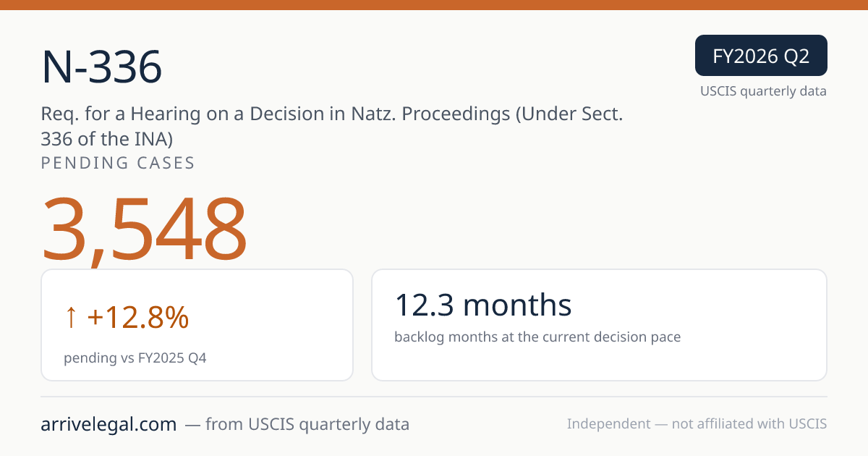Click the backlog months card
The width and height of the screenshot is (868, 456).
(599, 325)
